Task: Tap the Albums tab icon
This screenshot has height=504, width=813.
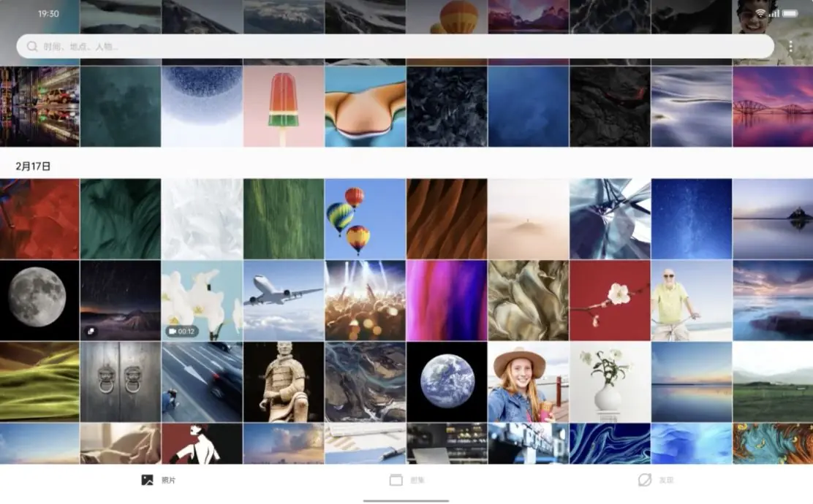Action: [x=396, y=480]
